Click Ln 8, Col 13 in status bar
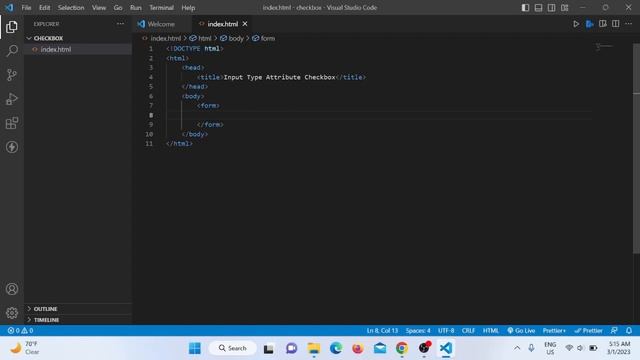Viewport: 640px width, 360px height. [382, 331]
